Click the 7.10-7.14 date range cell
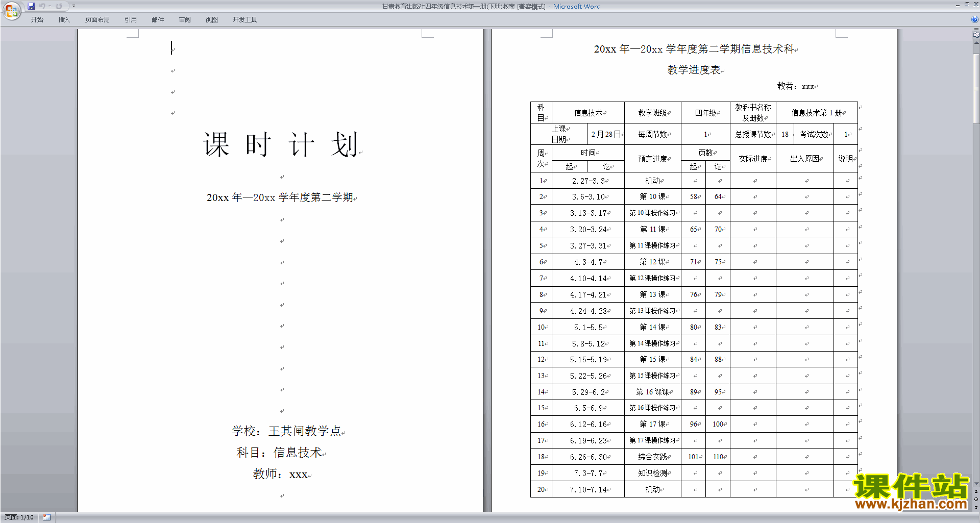Screen dimensions: 980x523 [588, 489]
